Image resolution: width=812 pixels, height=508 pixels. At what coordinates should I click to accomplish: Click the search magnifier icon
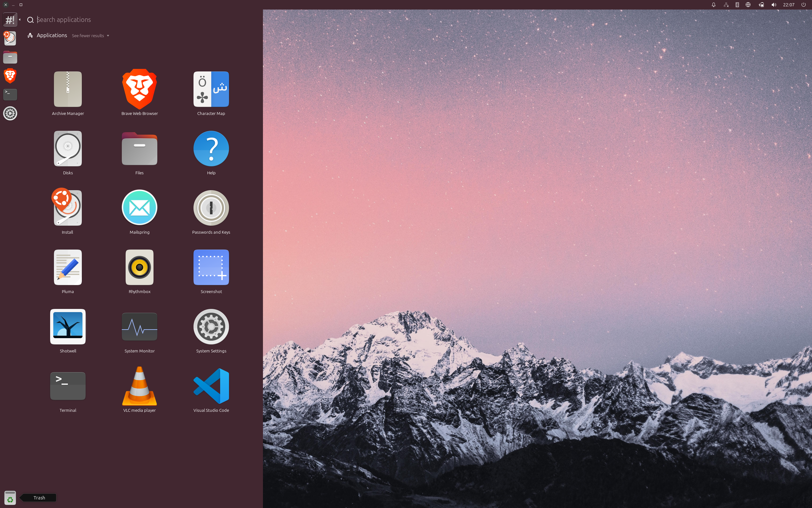click(30, 20)
